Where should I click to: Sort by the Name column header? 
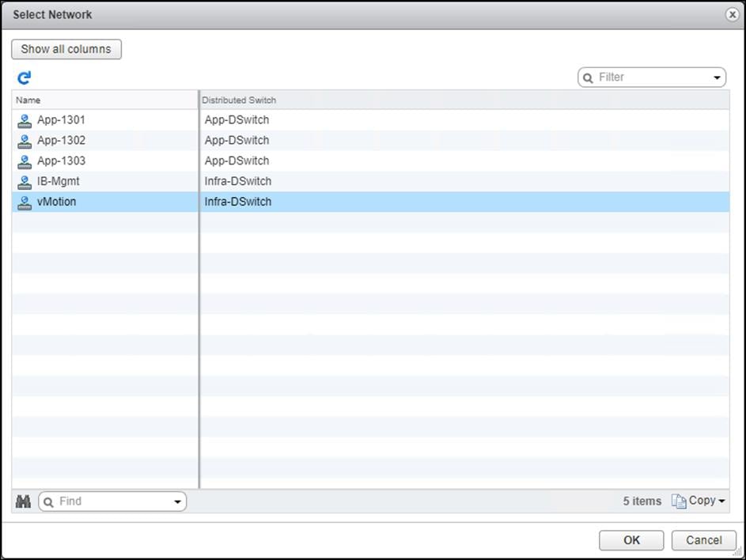pos(28,100)
